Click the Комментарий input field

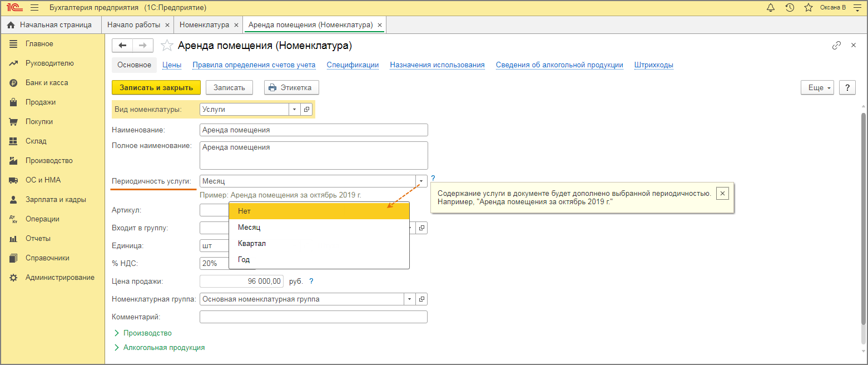tap(313, 317)
